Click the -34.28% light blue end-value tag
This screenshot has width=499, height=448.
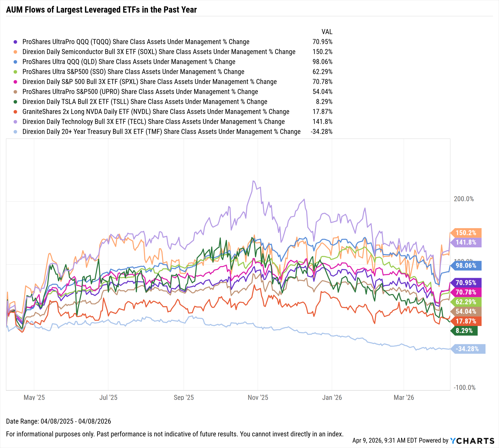[467, 349]
